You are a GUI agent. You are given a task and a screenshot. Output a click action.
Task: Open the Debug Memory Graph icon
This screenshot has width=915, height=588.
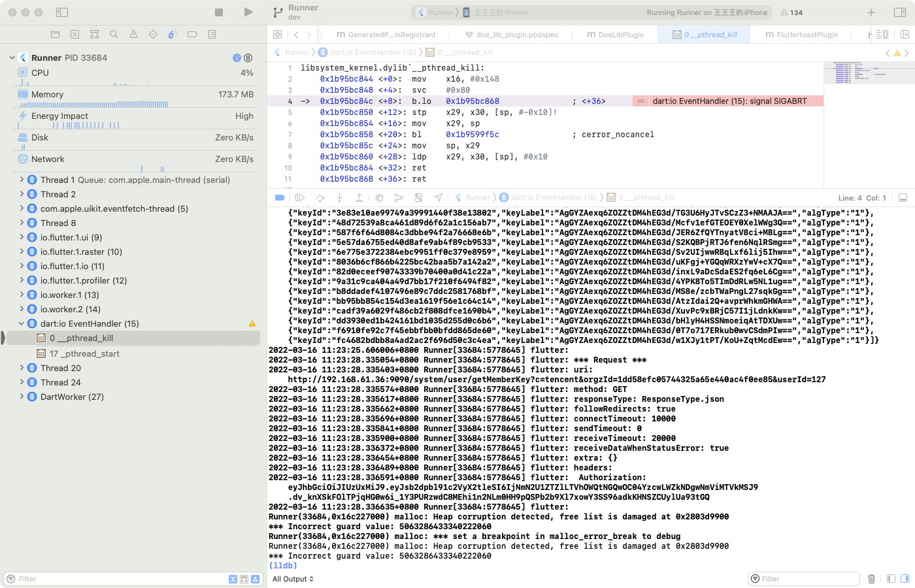[399, 197]
